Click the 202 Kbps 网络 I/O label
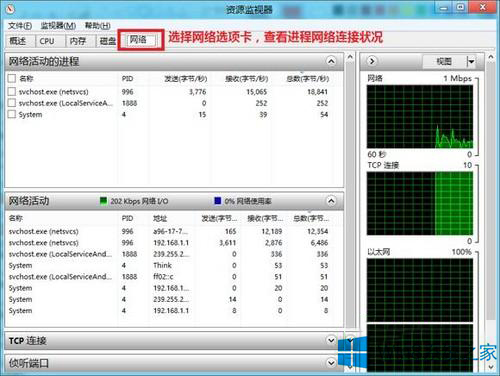This screenshot has width=500, height=376. pos(139,201)
